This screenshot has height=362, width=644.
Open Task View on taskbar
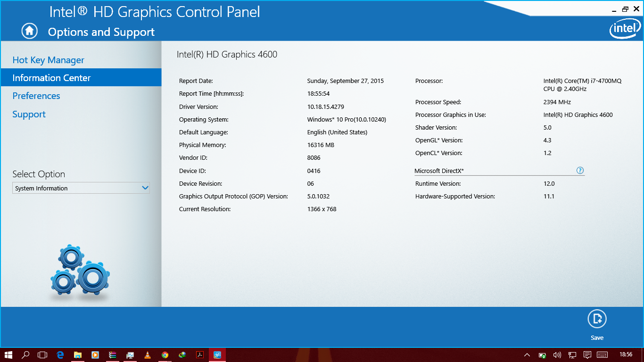pos(42,355)
